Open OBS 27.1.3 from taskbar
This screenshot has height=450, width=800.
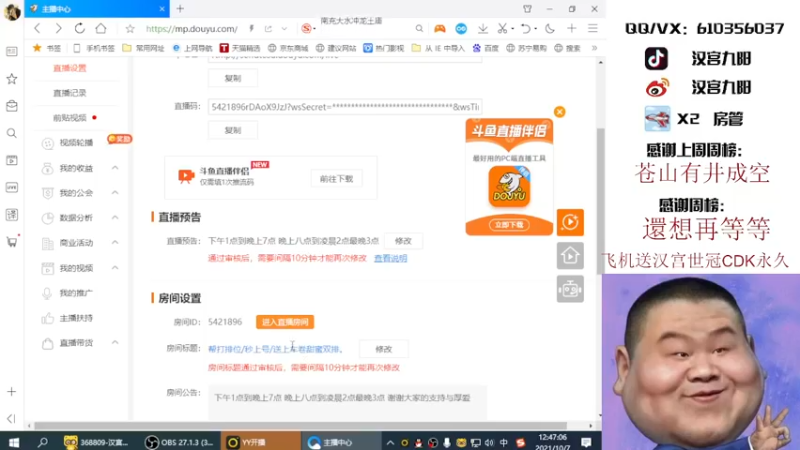179,442
